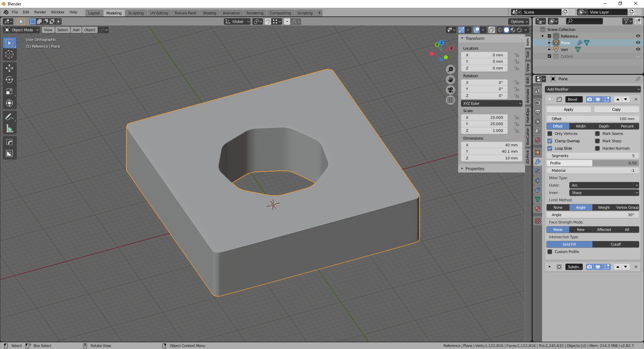Activate the Annotate pencil tool
This screenshot has height=349, width=644.
9,117
